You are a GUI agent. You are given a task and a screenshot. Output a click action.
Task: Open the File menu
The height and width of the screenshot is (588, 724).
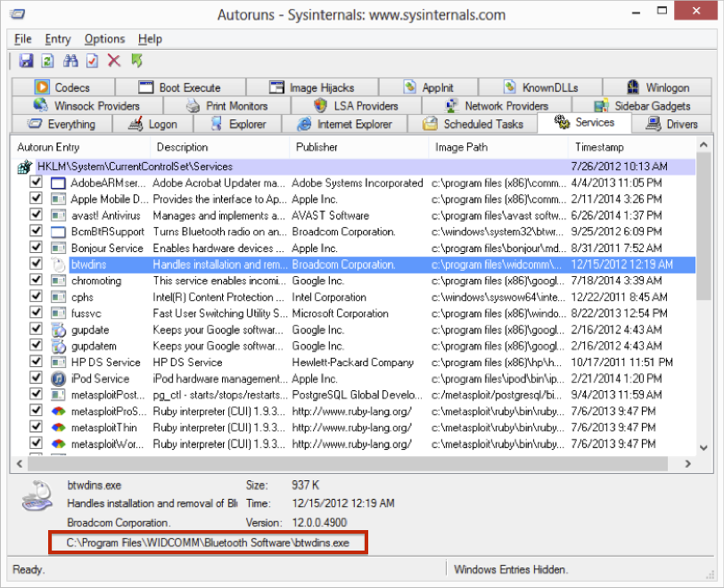pyautogui.click(x=22, y=39)
